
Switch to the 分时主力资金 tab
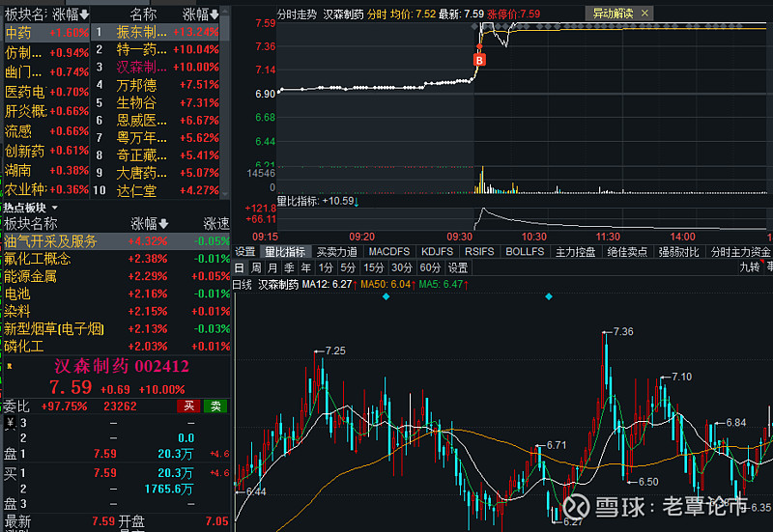pyautogui.click(x=740, y=252)
